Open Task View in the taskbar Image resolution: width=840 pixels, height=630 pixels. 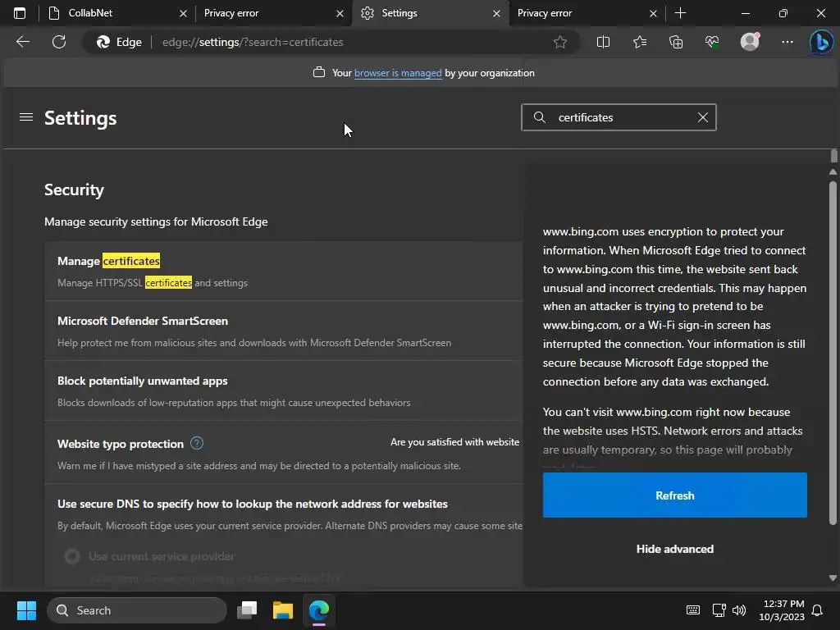coord(247,610)
